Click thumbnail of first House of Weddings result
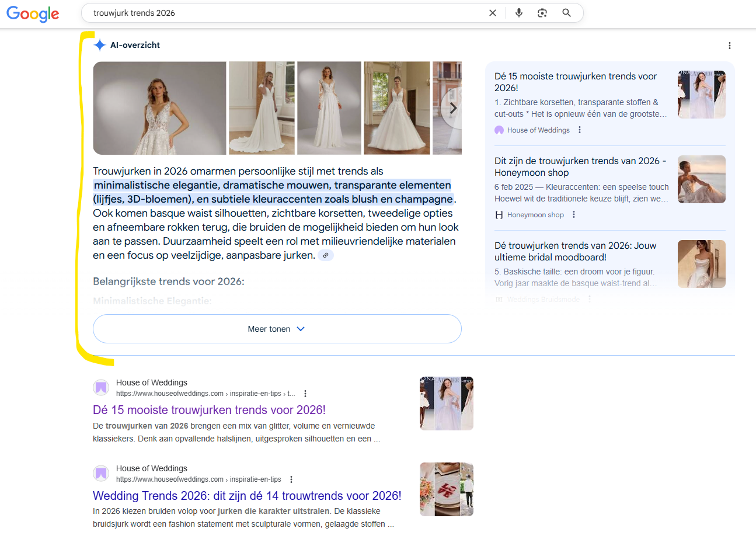This screenshot has width=756, height=539. tap(446, 404)
